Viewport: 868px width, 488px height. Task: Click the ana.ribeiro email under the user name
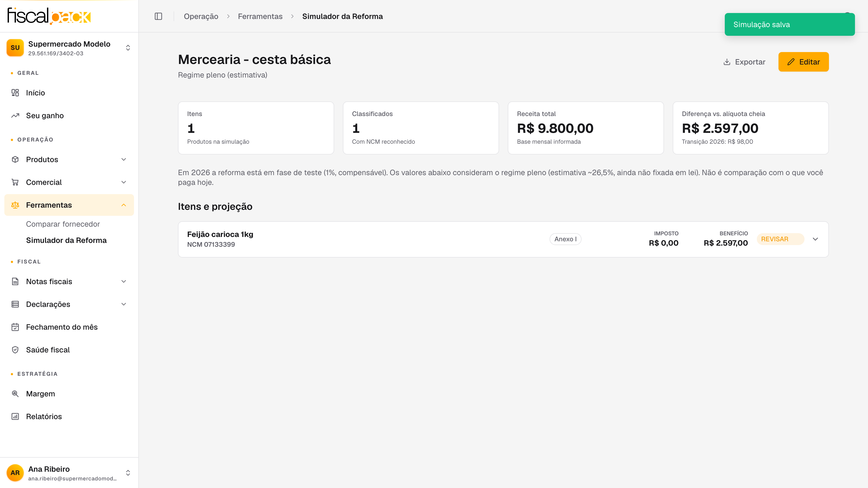tap(72, 479)
